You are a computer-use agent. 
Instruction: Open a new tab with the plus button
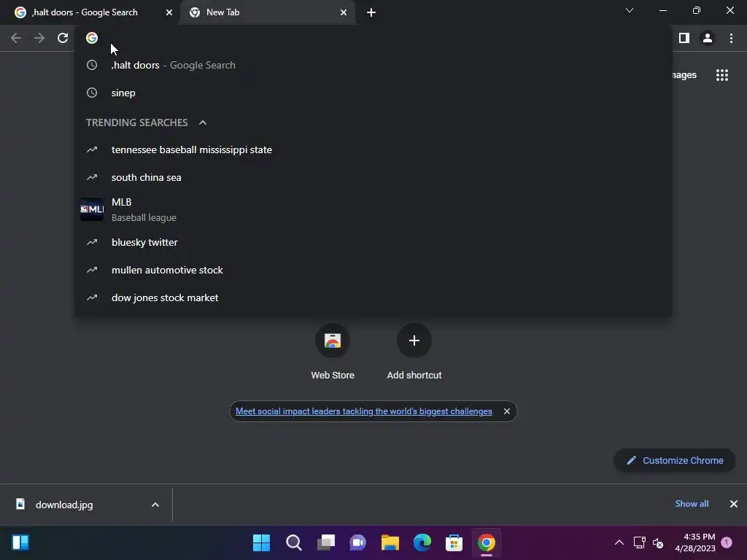click(x=371, y=12)
